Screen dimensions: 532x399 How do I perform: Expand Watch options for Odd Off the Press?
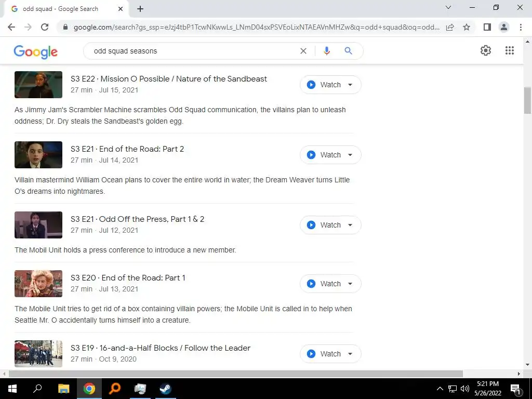click(350, 225)
